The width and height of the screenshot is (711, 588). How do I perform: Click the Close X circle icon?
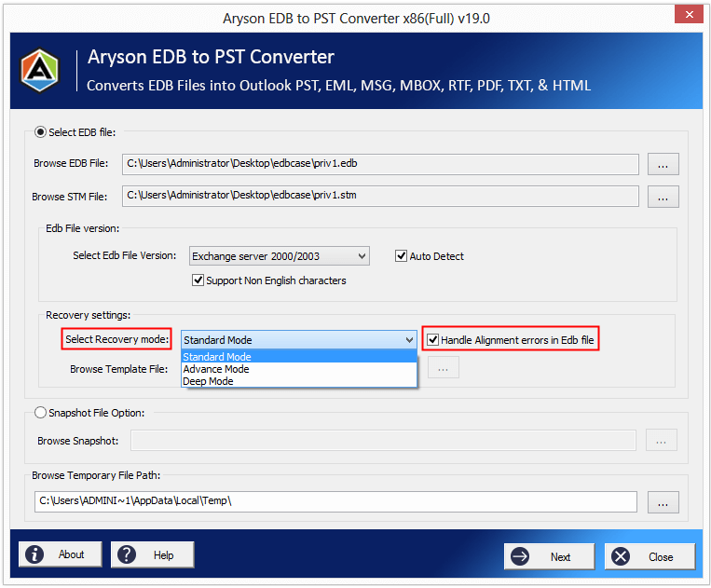[621, 556]
